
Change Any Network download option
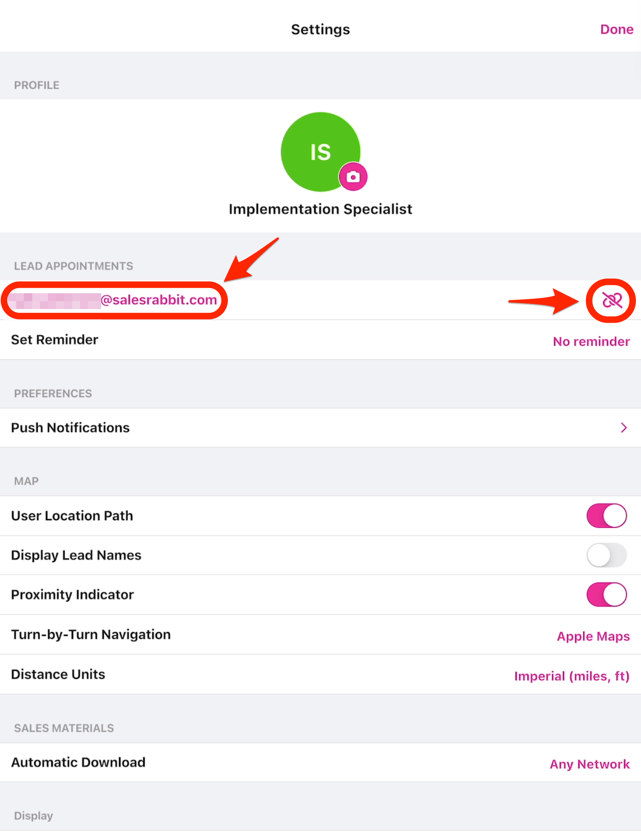[589, 764]
